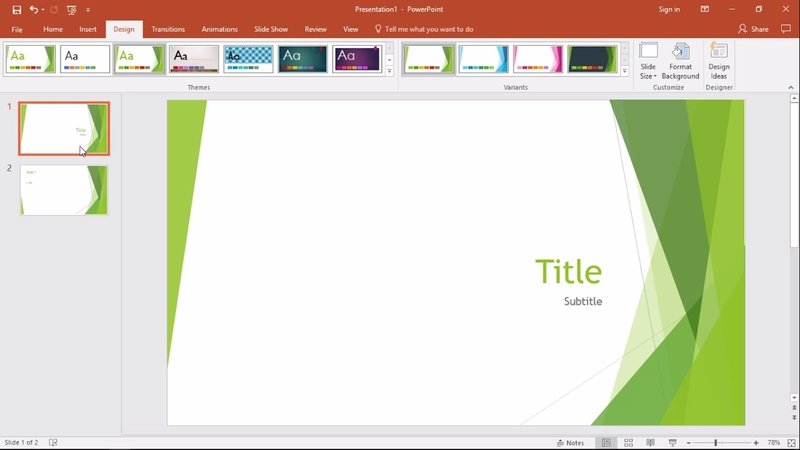Open Design Ideas panel

click(x=718, y=61)
